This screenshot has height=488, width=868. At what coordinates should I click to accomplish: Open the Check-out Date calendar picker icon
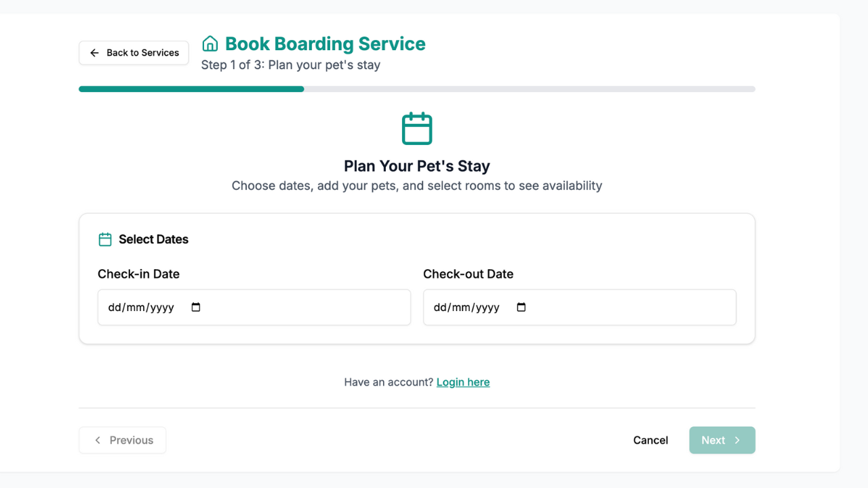click(521, 307)
